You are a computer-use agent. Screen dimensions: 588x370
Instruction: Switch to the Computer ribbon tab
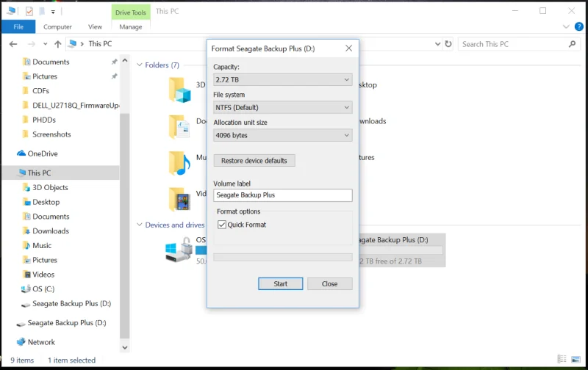point(57,27)
